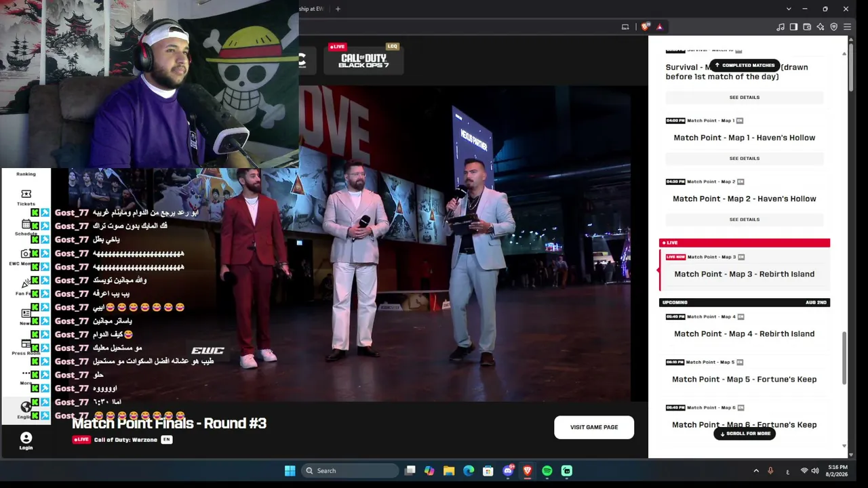Screen dimensions: 868x488
Task: Open the browser hamburger menu
Action: pyautogui.click(x=847, y=27)
